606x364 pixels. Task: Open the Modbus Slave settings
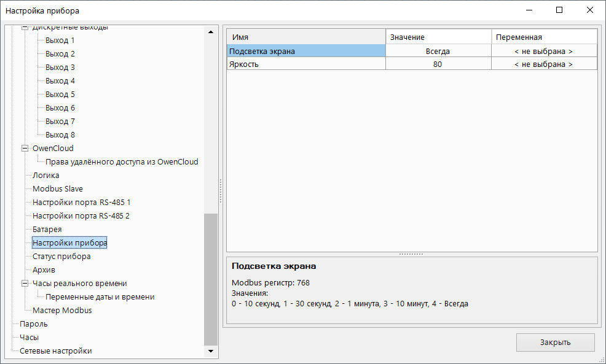coord(57,189)
